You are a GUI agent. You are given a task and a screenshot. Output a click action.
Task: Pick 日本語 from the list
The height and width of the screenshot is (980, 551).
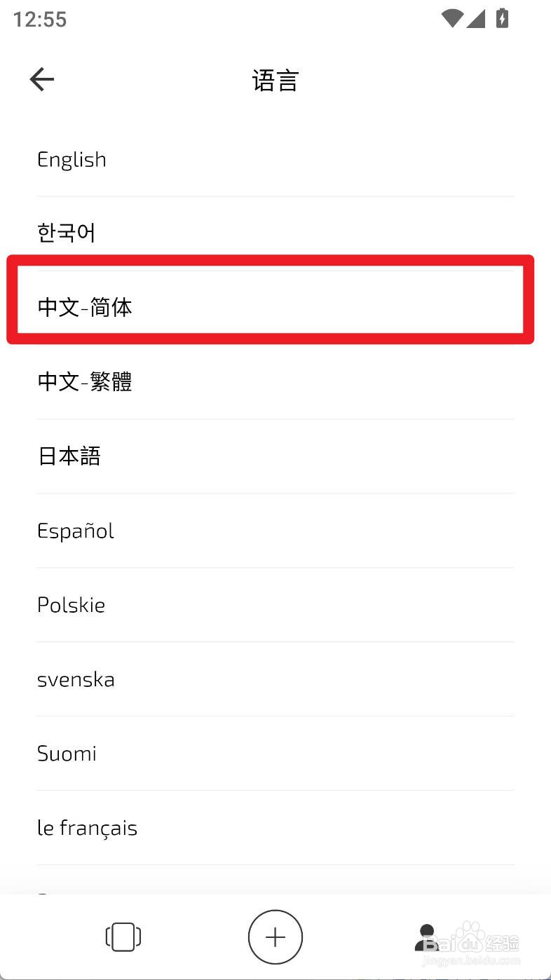click(x=69, y=456)
